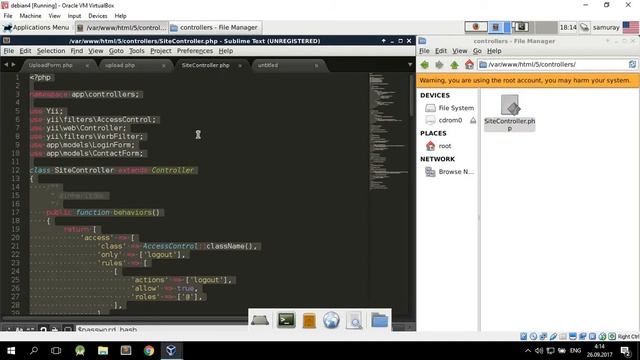Open File System in the Devices sidebar

[x=449, y=108]
